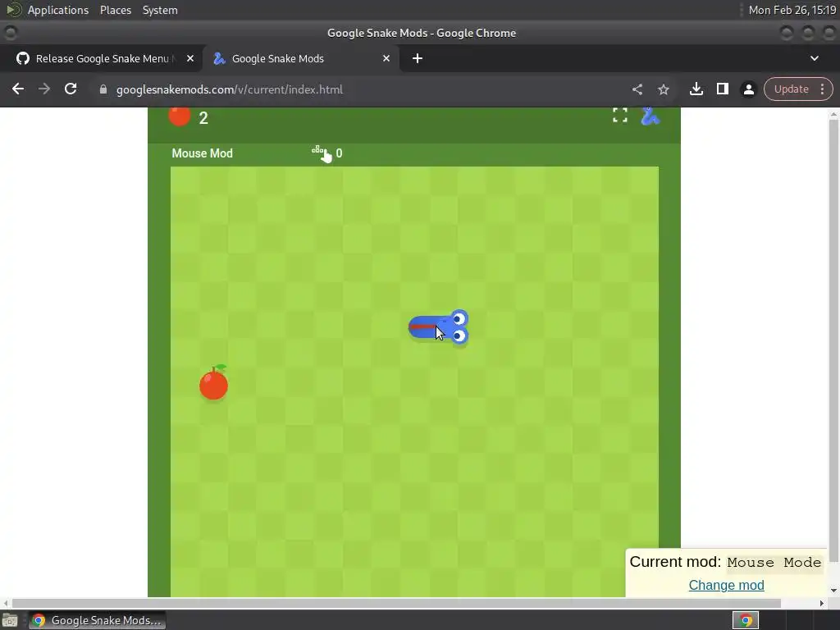Click the scroll down arrow of the page
The height and width of the screenshot is (630, 840).
click(833, 591)
